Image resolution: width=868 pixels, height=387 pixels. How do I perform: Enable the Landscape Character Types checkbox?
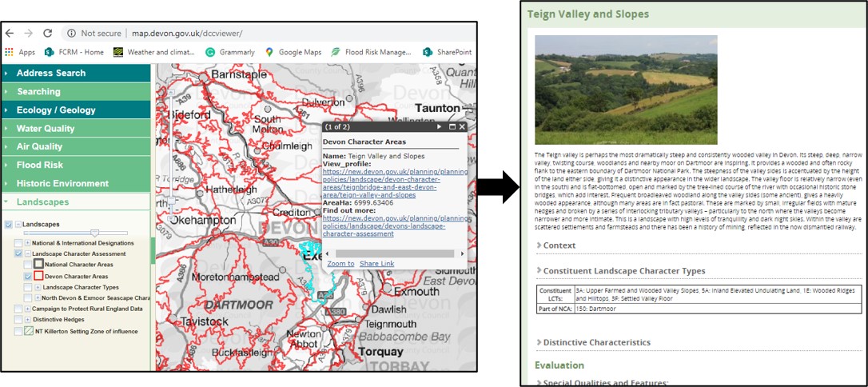[x=28, y=287]
